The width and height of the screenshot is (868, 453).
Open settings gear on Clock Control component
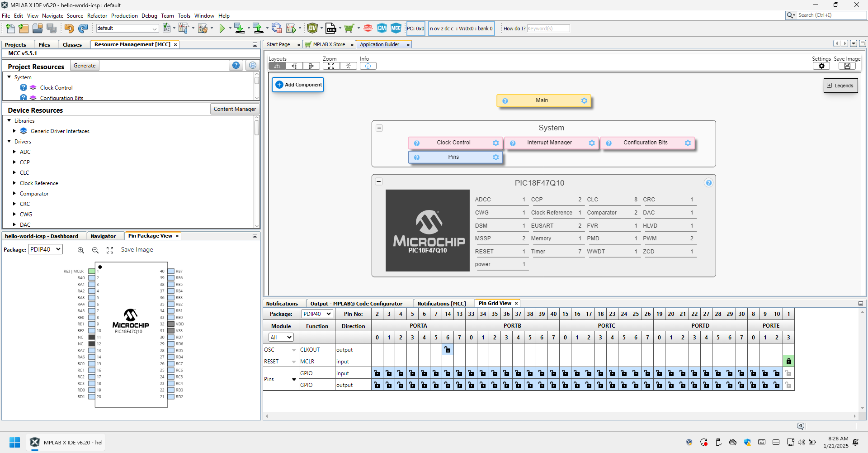(495, 143)
